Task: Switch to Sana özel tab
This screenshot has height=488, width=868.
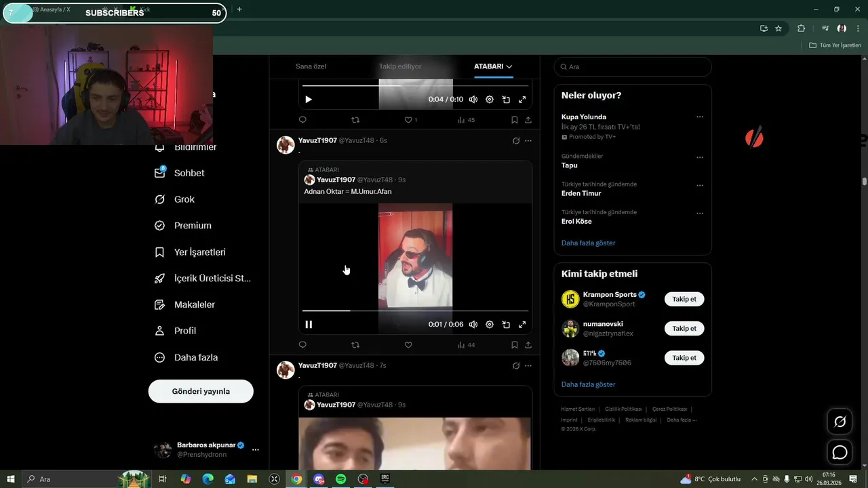Action: [x=311, y=66]
